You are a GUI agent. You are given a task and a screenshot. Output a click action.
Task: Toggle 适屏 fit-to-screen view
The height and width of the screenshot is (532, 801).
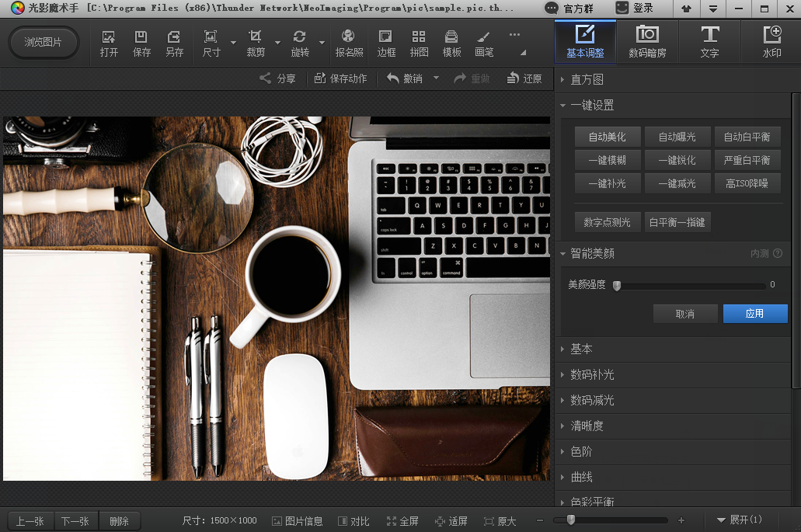click(x=451, y=521)
